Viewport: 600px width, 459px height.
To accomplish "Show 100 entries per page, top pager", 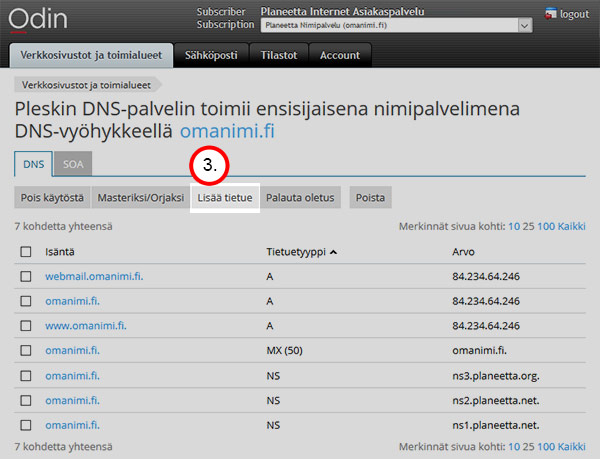I will pos(546,226).
